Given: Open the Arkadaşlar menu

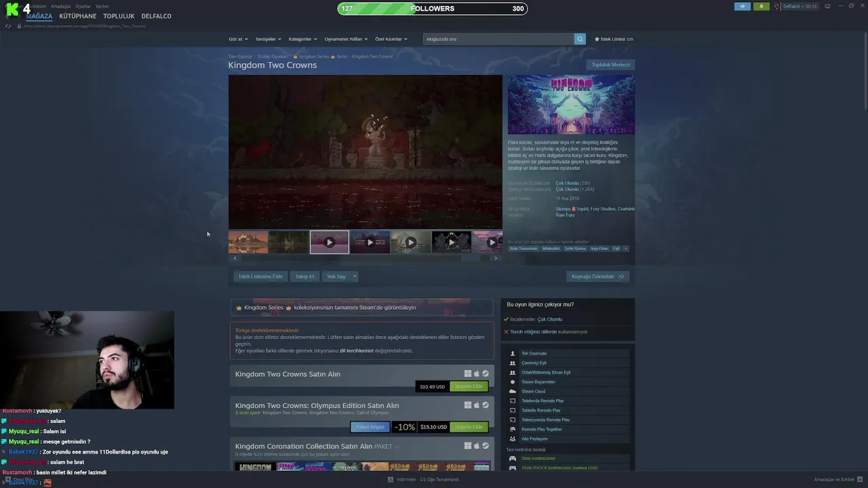Looking at the screenshot, I should pyautogui.click(x=61, y=6).
